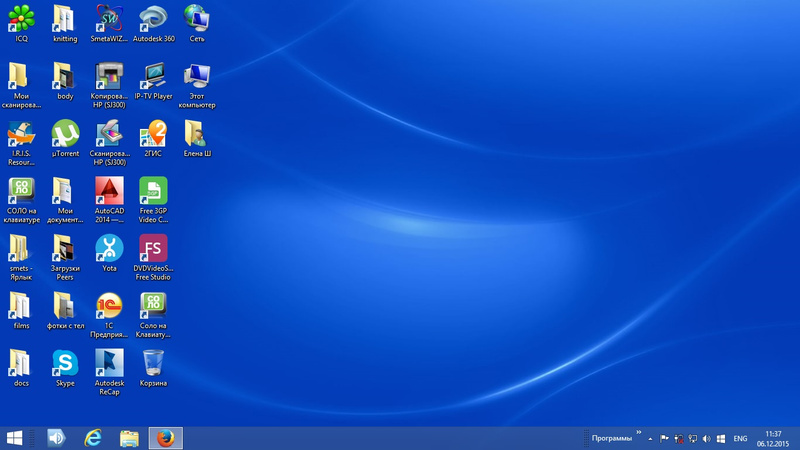Select the IP-TV Player shortcut

coord(153,76)
